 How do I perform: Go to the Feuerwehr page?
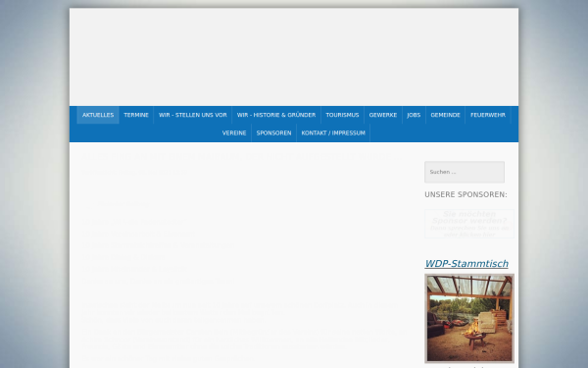(488, 115)
